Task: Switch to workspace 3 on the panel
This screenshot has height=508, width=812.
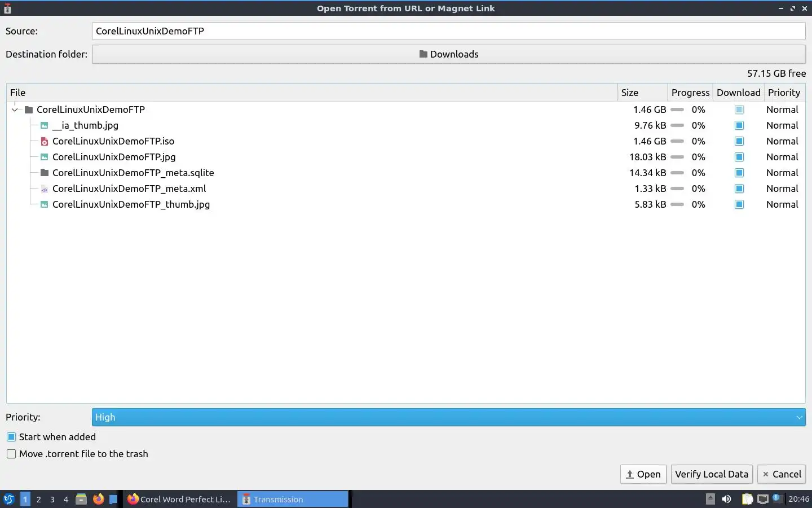Action: tap(52, 499)
